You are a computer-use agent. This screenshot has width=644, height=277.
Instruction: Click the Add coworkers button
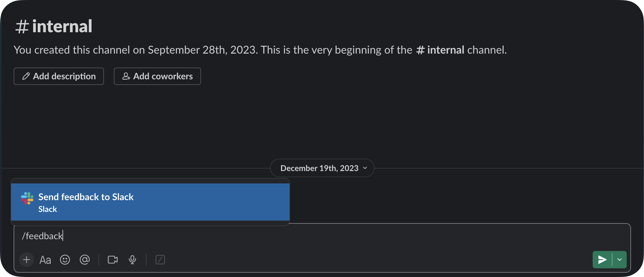tap(157, 76)
